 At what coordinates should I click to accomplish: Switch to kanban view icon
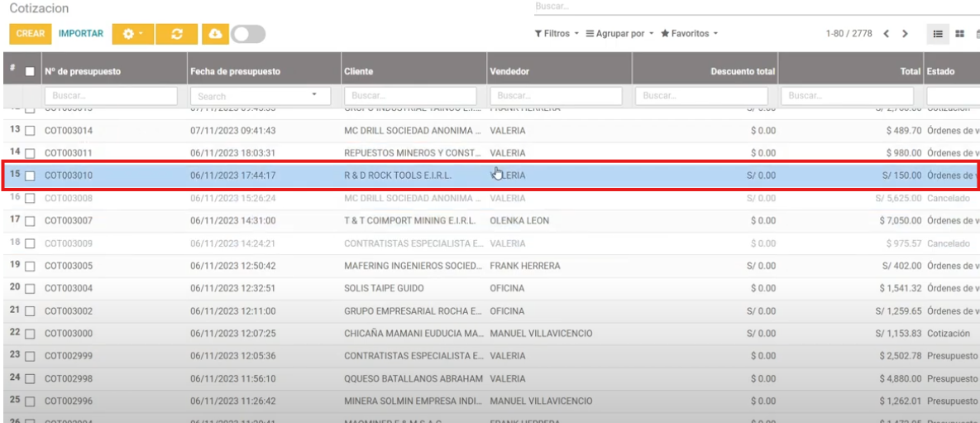click(x=960, y=34)
